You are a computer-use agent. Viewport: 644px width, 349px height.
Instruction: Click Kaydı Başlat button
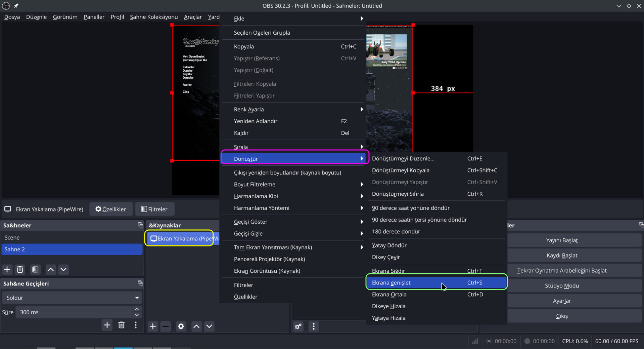coord(562,255)
